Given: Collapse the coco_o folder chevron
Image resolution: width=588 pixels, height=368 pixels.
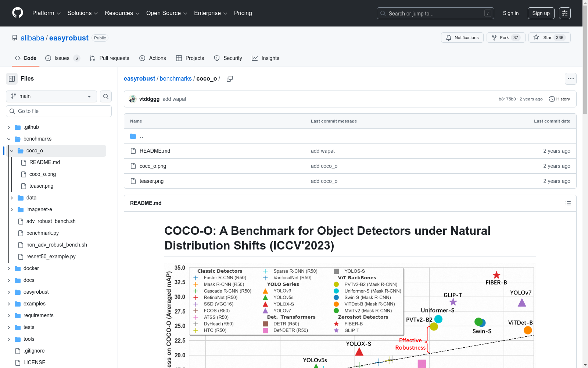Looking at the screenshot, I should click(12, 151).
